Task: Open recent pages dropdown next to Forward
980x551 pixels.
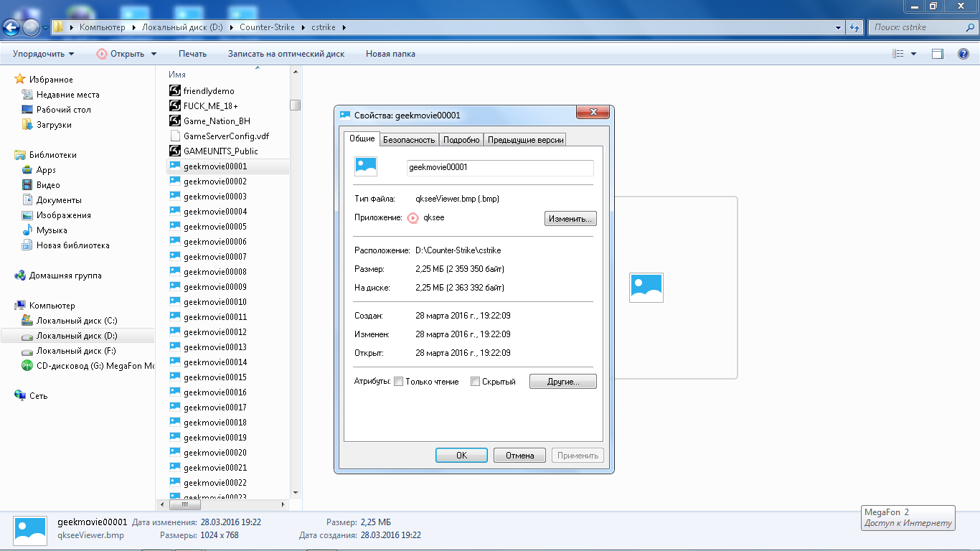Action: 46,27
